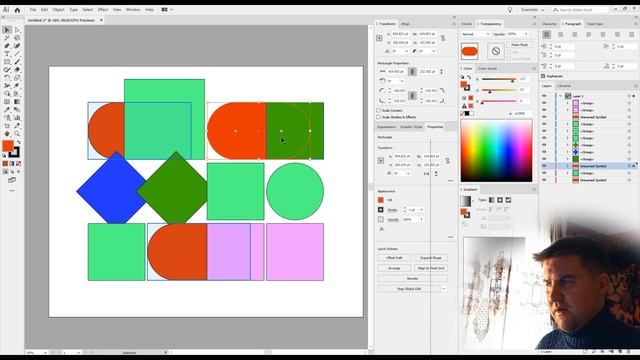Image resolution: width=640 pixels, height=360 pixels.
Task: Open shear angle dropdown in Transform panel
Action: 433,51
